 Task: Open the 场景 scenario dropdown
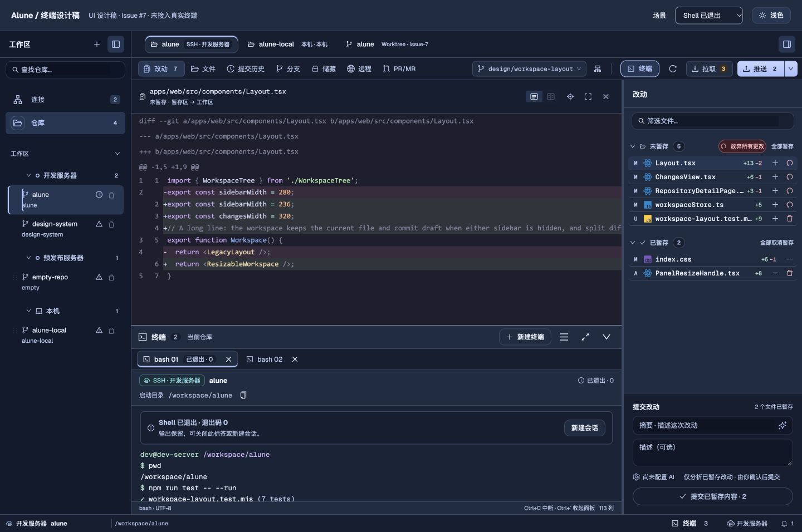709,15
